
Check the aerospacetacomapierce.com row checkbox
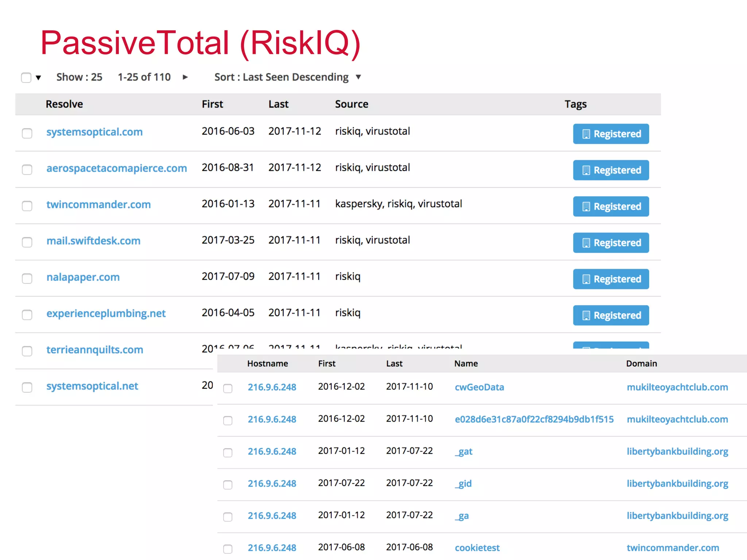(27, 170)
